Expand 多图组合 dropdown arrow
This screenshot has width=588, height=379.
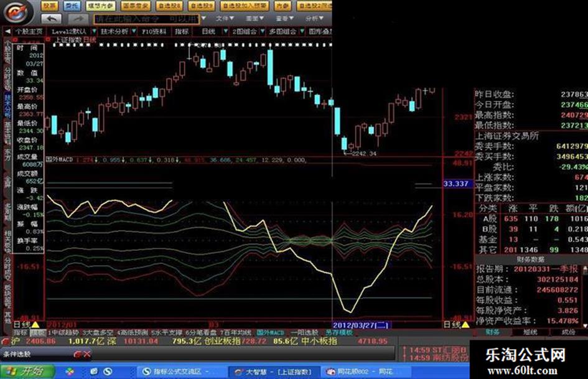pos(302,32)
